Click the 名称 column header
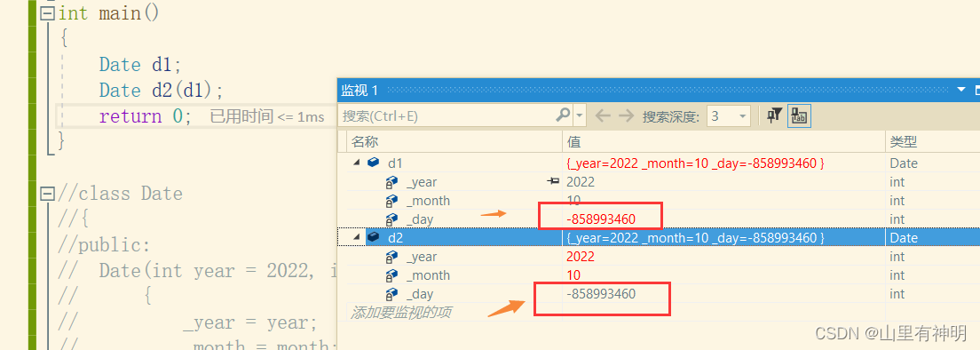Viewport: 980px width, 350px height. 454,142
